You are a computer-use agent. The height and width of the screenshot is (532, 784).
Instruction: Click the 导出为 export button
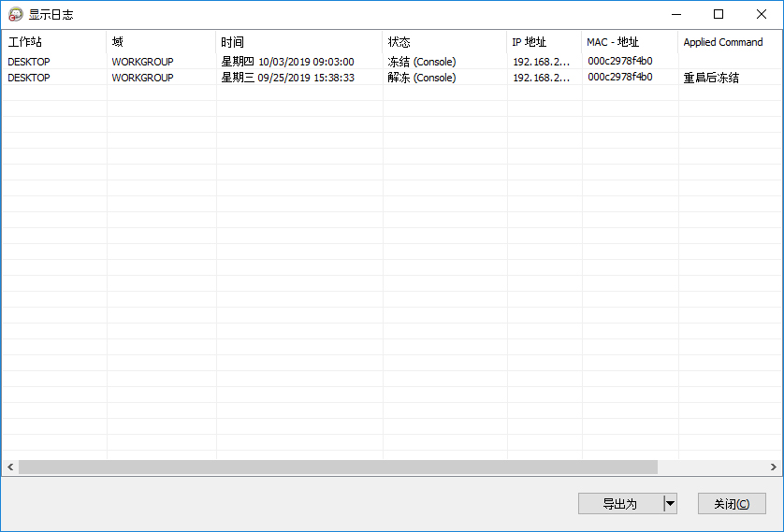coord(619,503)
